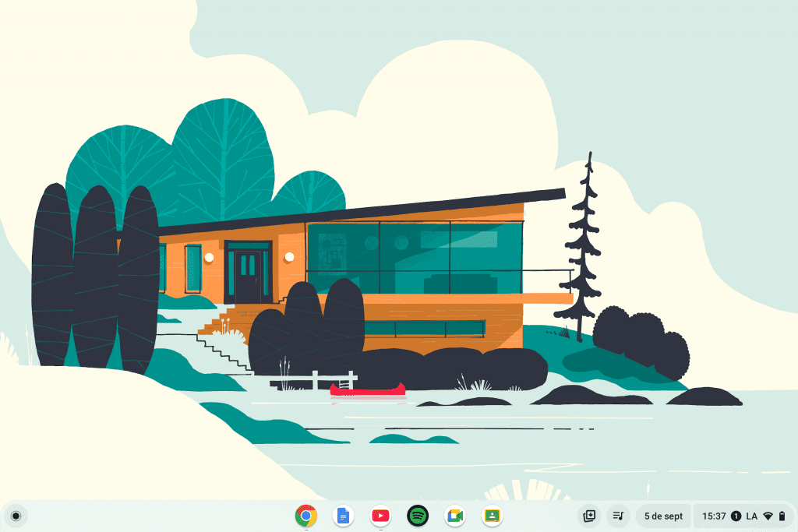The image size is (798, 532).
Task: Click the house front door on wallpaper
Action: click(x=248, y=275)
